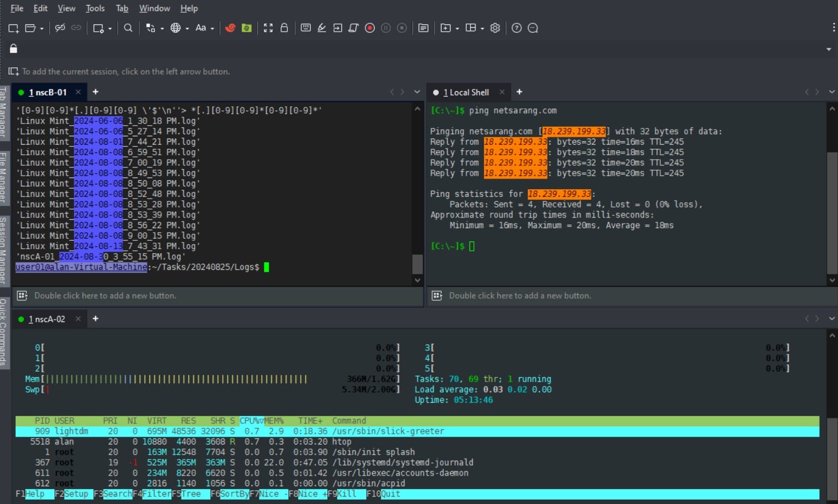The width and height of the screenshot is (838, 504).
Task: Open the Help menu
Action: click(189, 8)
